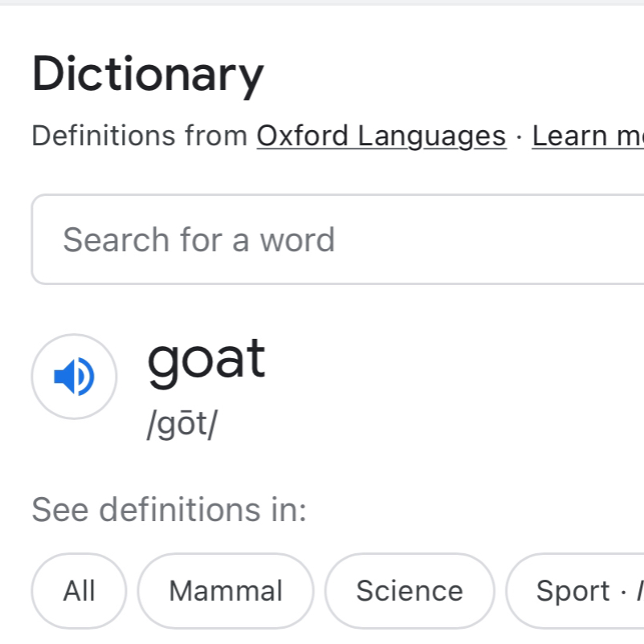The width and height of the screenshot is (644, 644).
Task: Switch to the Mammal category chip
Action: point(226,591)
